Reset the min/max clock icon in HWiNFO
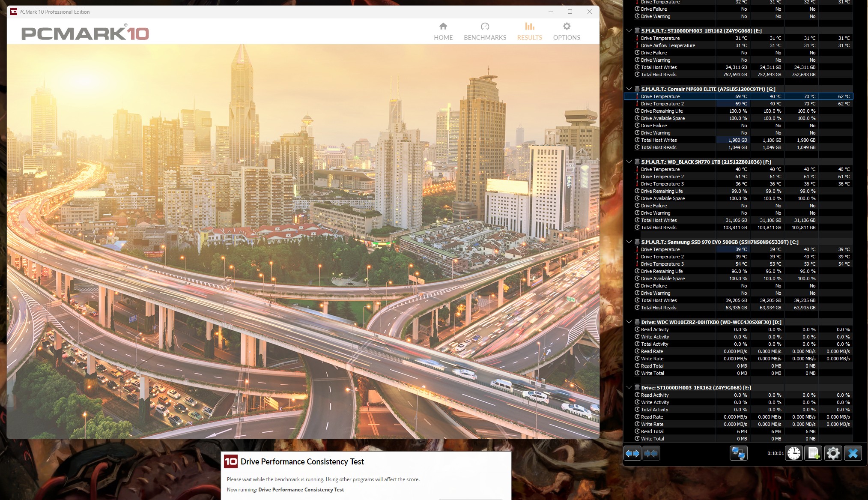Viewport: 868px width, 500px height. coord(794,453)
